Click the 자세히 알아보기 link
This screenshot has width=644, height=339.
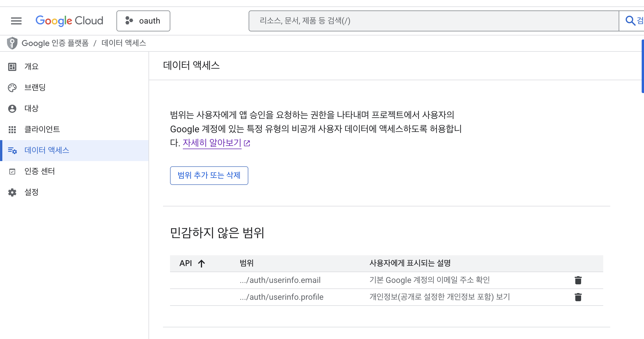[212, 143]
